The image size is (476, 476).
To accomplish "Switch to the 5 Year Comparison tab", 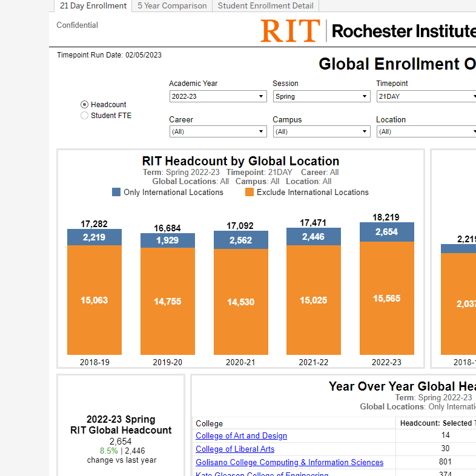I will [172, 6].
